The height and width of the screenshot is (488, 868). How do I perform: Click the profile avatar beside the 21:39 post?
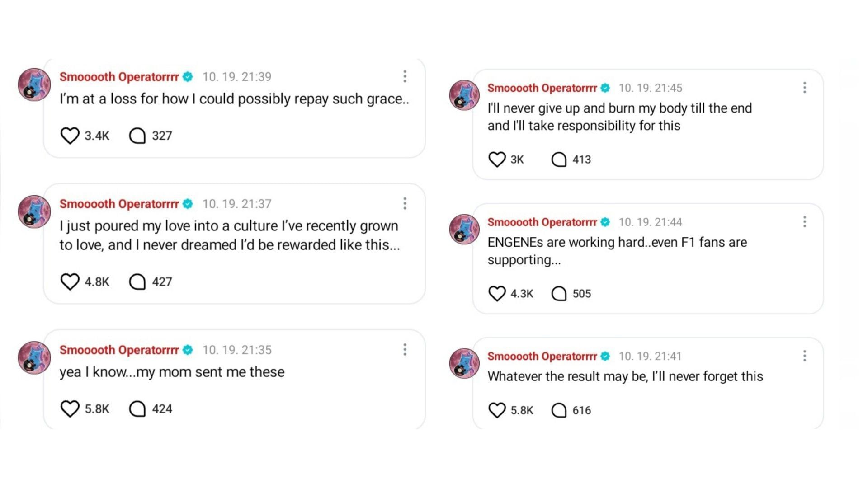pos(34,84)
